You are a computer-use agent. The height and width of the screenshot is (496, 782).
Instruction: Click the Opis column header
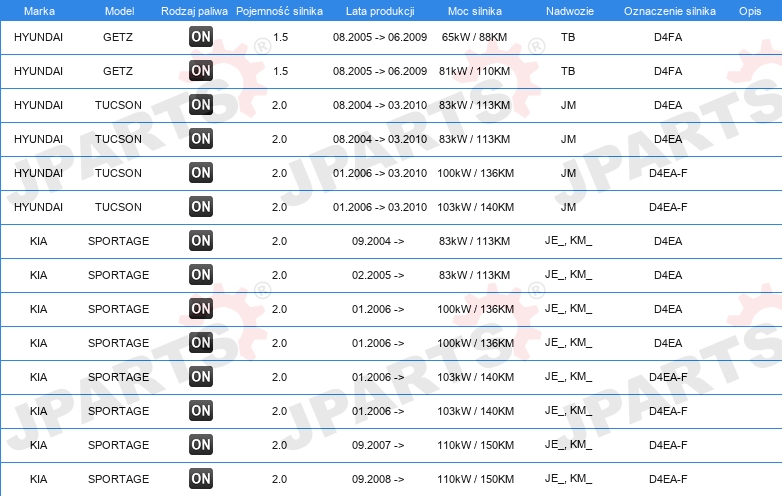point(750,11)
